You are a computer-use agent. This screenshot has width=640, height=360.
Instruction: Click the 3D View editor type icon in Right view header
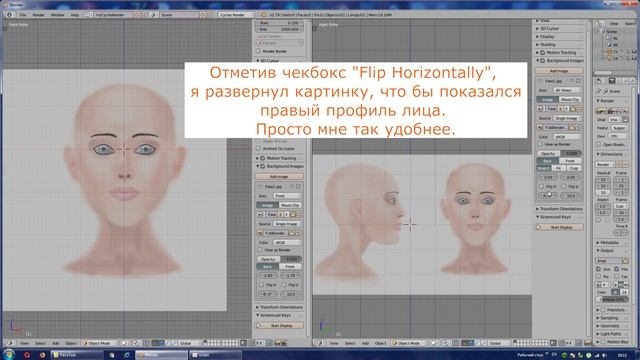[320, 343]
